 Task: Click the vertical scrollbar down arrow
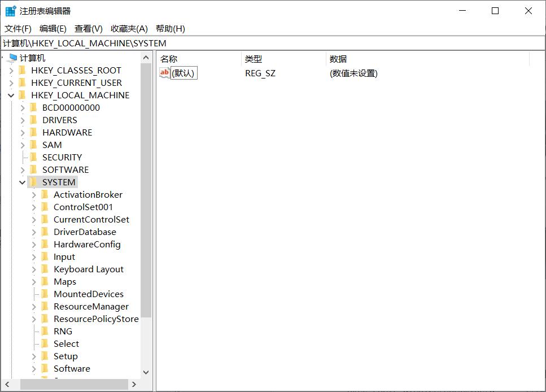click(x=146, y=372)
